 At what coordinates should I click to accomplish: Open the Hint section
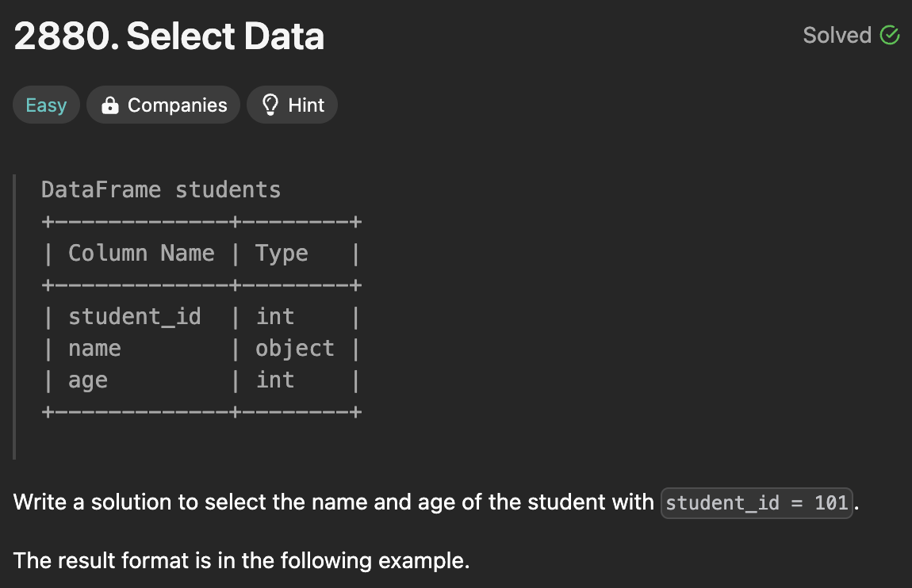tap(292, 105)
